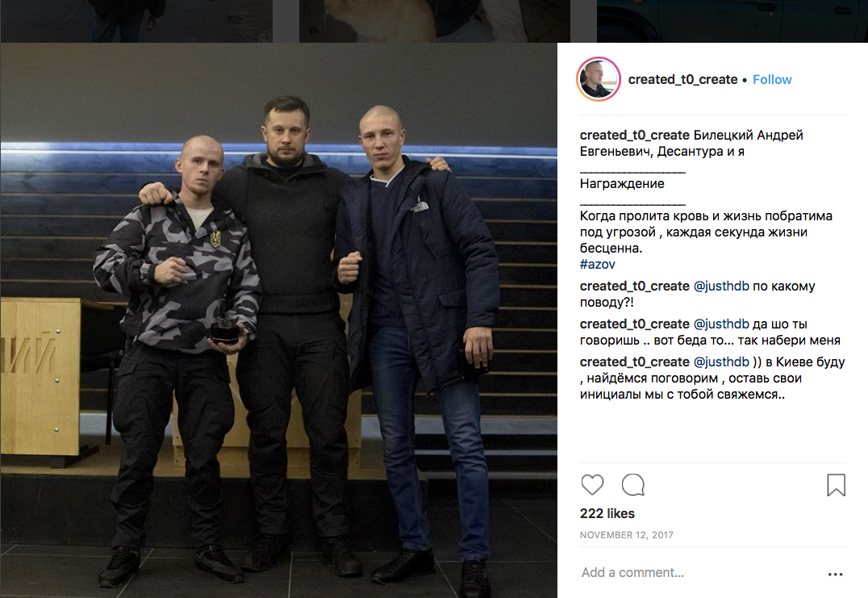Screen dimensions: 868x598
Task: Open the @justhdb mention in the first reply
Action: [x=721, y=286]
